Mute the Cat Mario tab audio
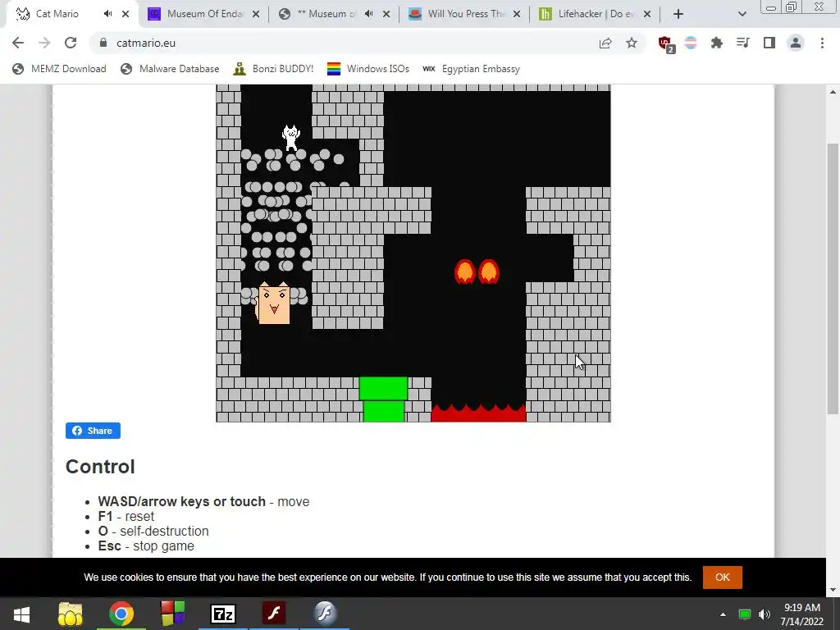This screenshot has height=630, width=840. point(107,14)
